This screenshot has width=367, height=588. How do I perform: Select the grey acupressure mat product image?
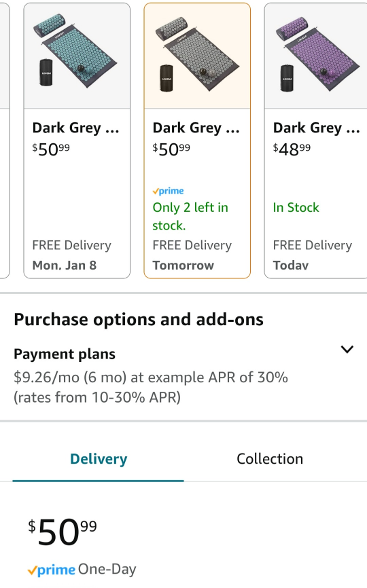[197, 54]
